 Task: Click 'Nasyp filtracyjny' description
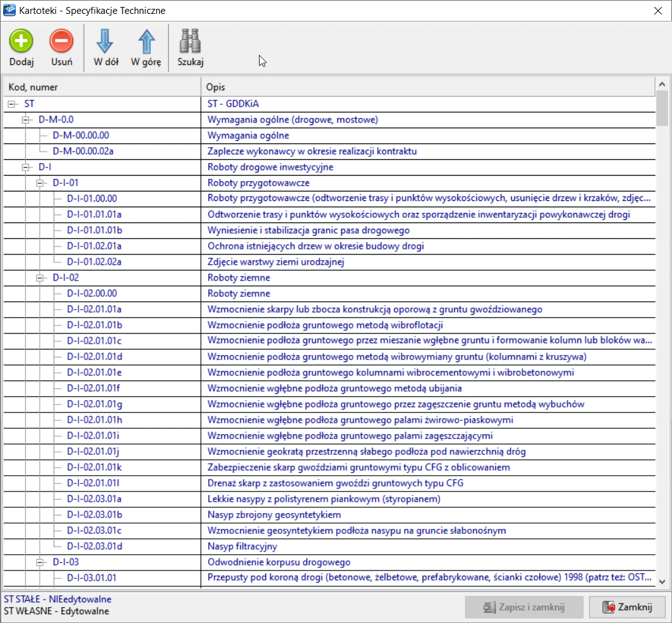point(242,547)
